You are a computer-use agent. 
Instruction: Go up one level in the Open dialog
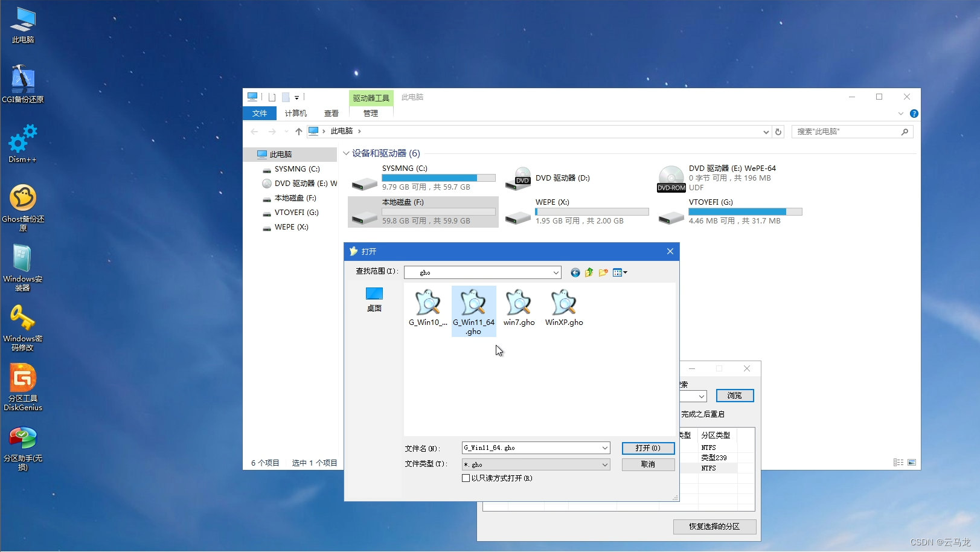click(x=589, y=272)
